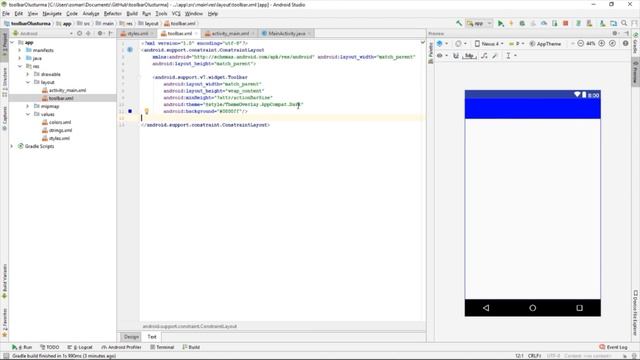Switch to MainActivity.java editor tab
Screen dimensions: 640x360
tap(287, 33)
